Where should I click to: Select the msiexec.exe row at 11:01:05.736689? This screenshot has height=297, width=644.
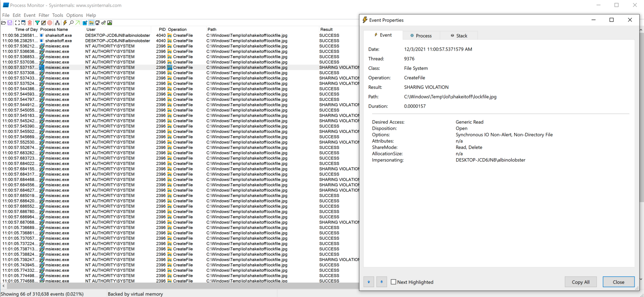coord(180,227)
